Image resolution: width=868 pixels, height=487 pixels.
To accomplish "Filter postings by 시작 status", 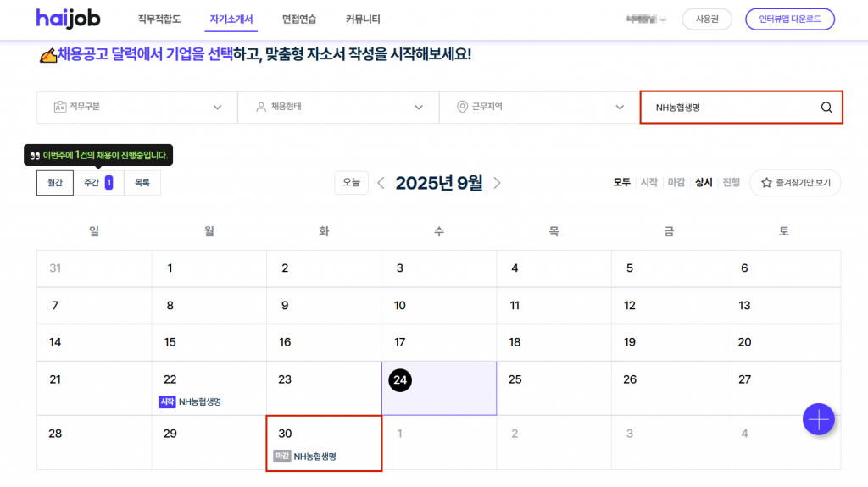I will coord(648,182).
